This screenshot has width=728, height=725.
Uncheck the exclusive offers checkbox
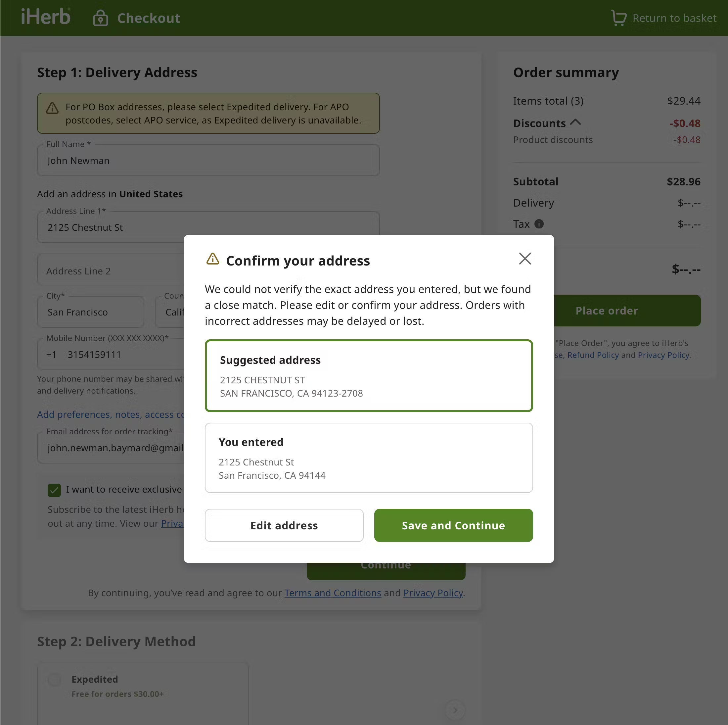pos(54,490)
